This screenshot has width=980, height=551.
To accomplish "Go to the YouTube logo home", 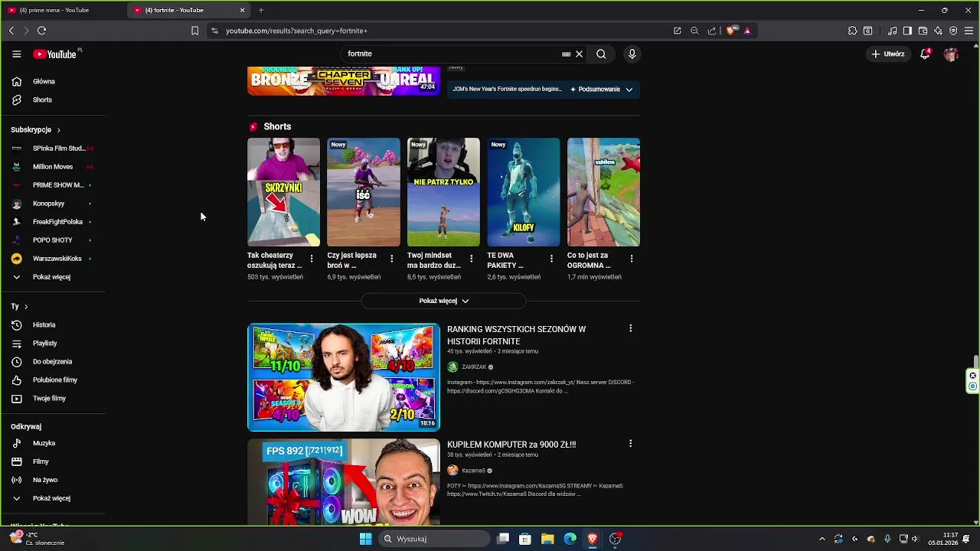I will tap(54, 54).
